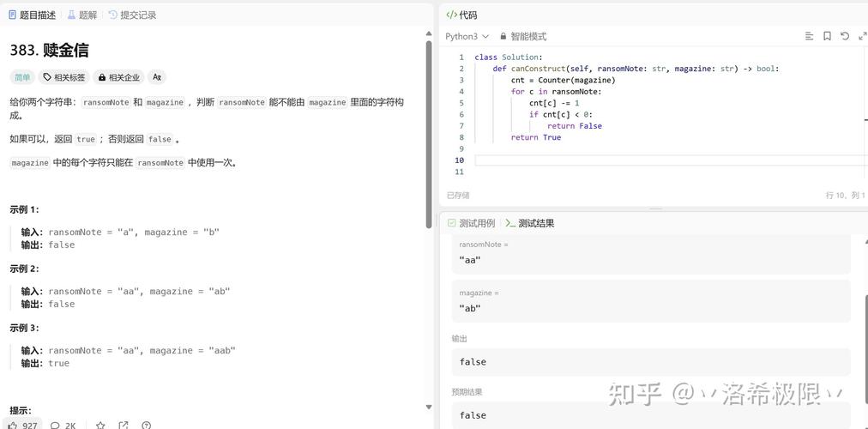Click line number 11 in the gutter
868x429 pixels.
click(459, 172)
